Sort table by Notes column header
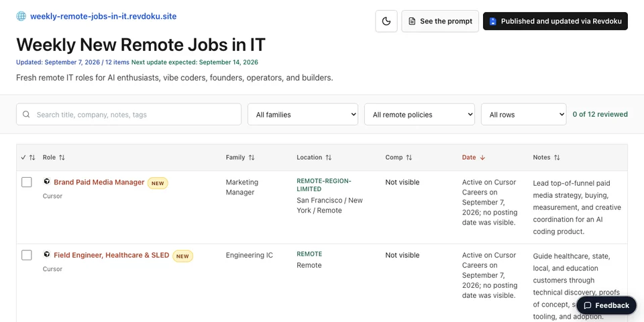The image size is (644, 322). (x=547, y=157)
